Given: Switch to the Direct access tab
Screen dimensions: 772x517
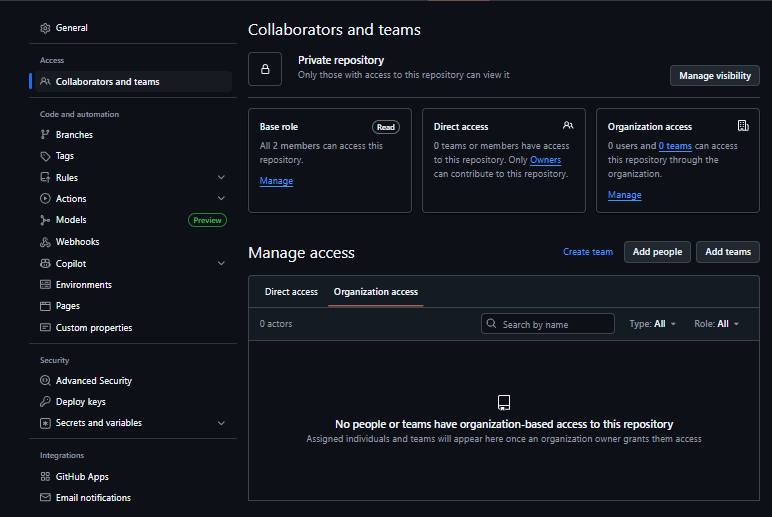Looking at the screenshot, I should [x=291, y=292].
